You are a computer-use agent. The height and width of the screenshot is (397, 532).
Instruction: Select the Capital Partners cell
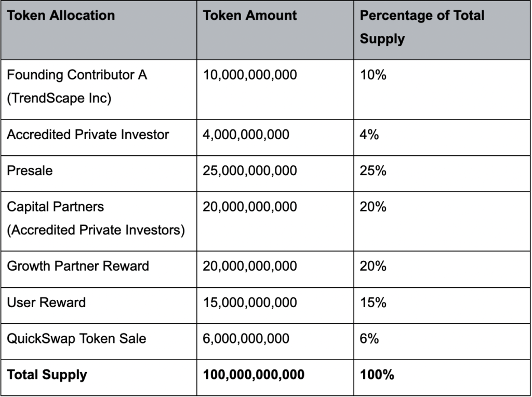tap(99, 221)
